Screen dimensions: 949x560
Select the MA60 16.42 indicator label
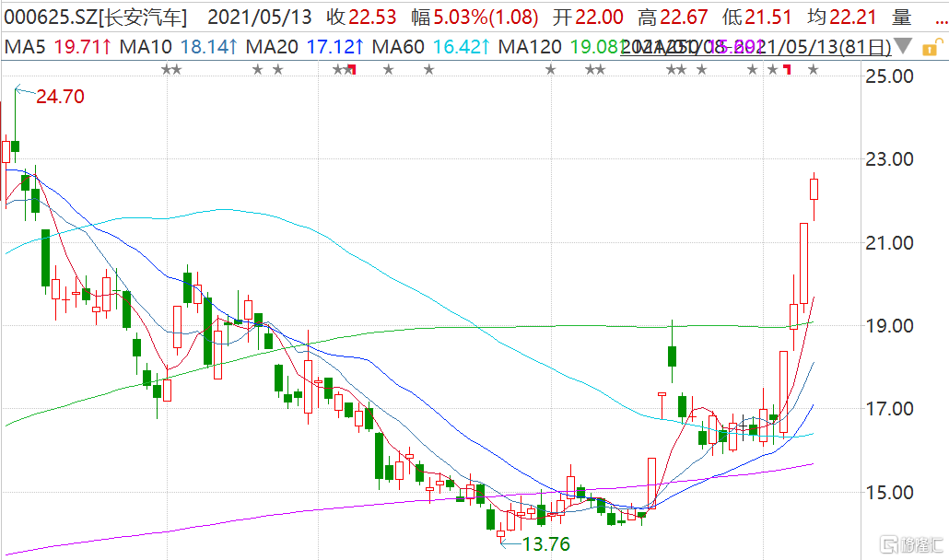click(x=431, y=47)
